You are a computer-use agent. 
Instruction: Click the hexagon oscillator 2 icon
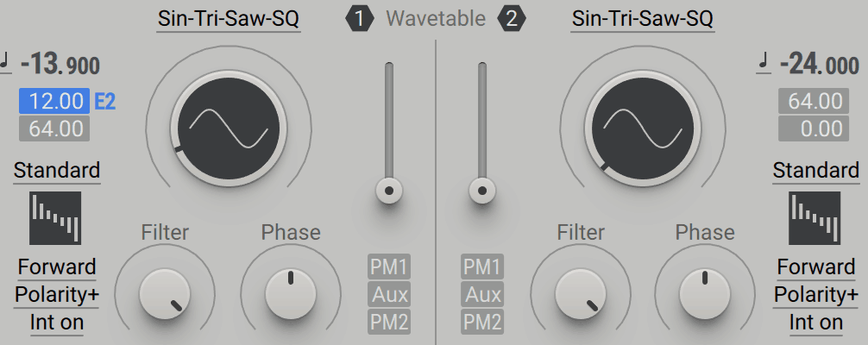(512, 19)
